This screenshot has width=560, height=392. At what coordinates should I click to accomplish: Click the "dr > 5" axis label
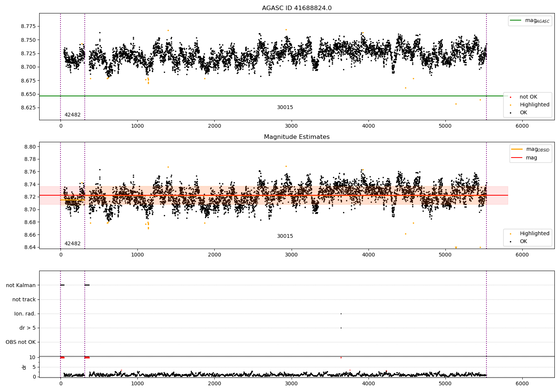(x=28, y=328)
